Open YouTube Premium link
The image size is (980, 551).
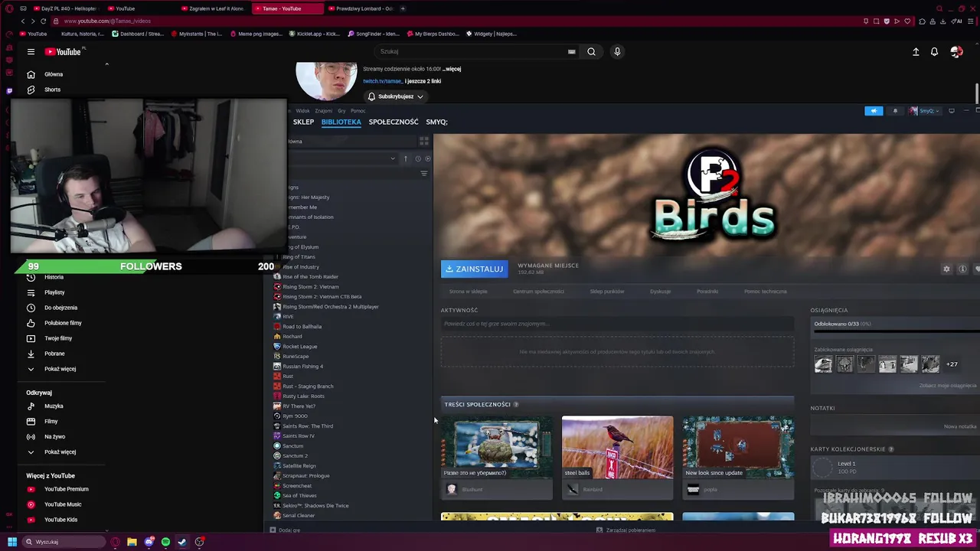click(66, 489)
